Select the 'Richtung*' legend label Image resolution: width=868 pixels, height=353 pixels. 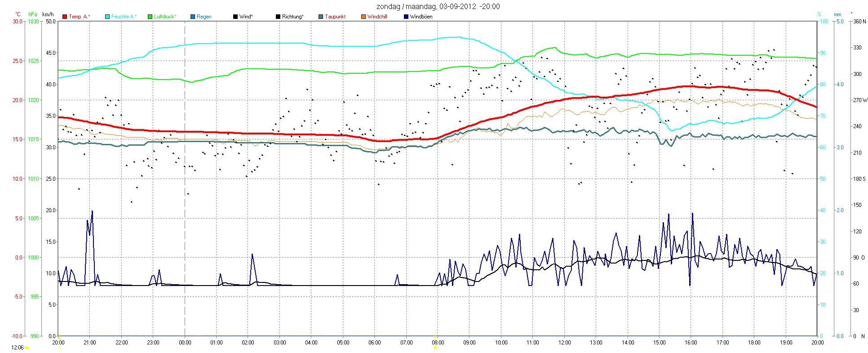click(x=293, y=17)
